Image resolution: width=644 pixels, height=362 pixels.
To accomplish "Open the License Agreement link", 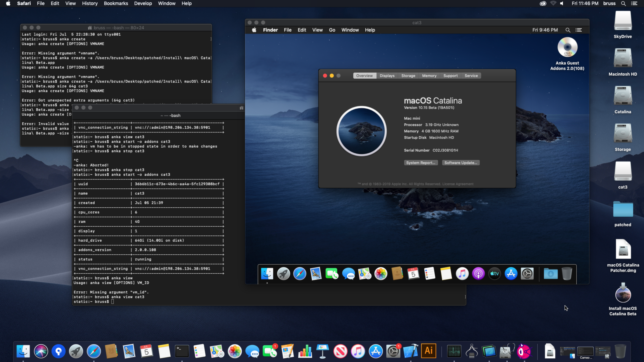I will [x=457, y=184].
